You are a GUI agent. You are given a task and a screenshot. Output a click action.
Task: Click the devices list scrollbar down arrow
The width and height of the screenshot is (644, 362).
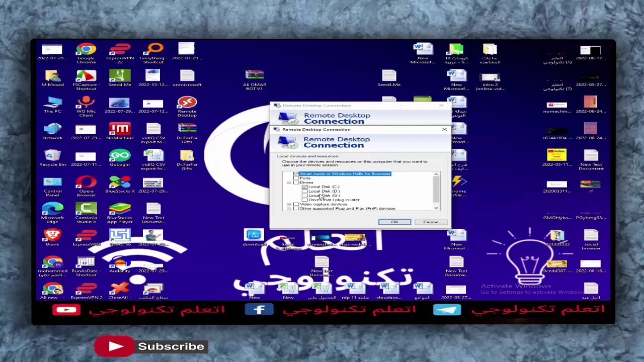click(x=436, y=208)
